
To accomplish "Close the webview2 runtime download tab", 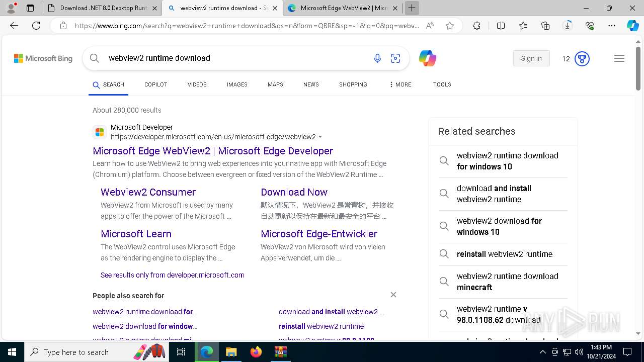I will (275, 8).
